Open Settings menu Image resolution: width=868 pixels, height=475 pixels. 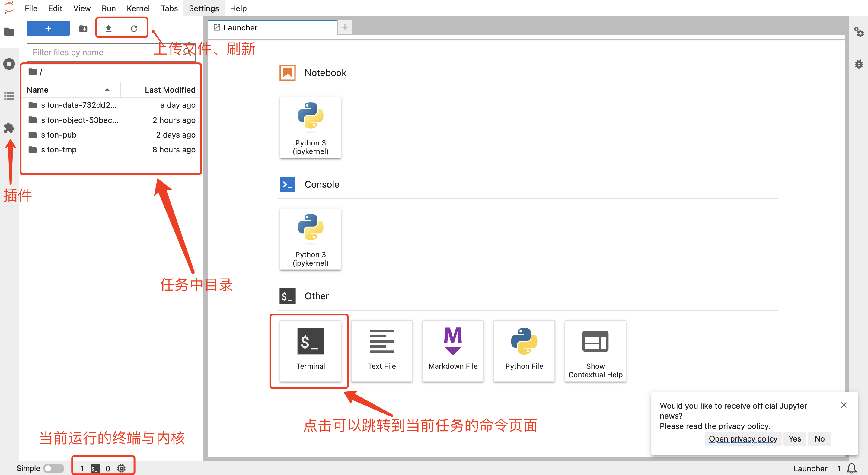pyautogui.click(x=203, y=8)
